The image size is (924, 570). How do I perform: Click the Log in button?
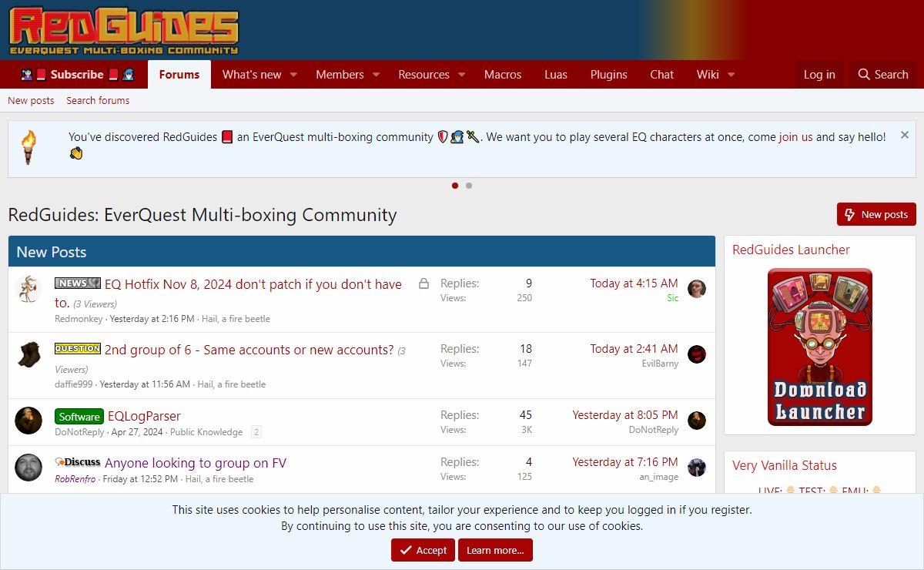(819, 75)
